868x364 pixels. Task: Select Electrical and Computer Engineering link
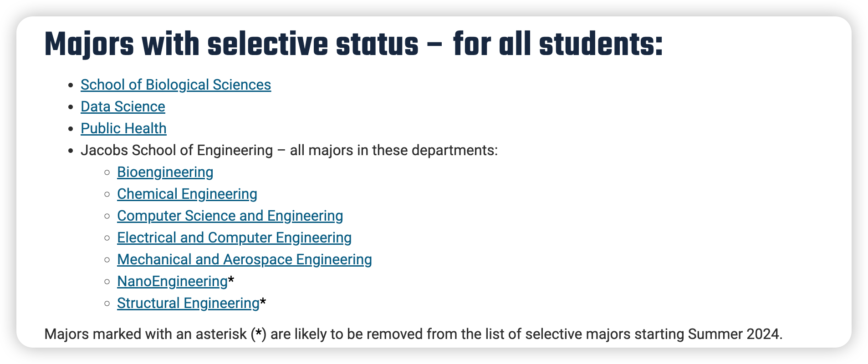point(234,238)
